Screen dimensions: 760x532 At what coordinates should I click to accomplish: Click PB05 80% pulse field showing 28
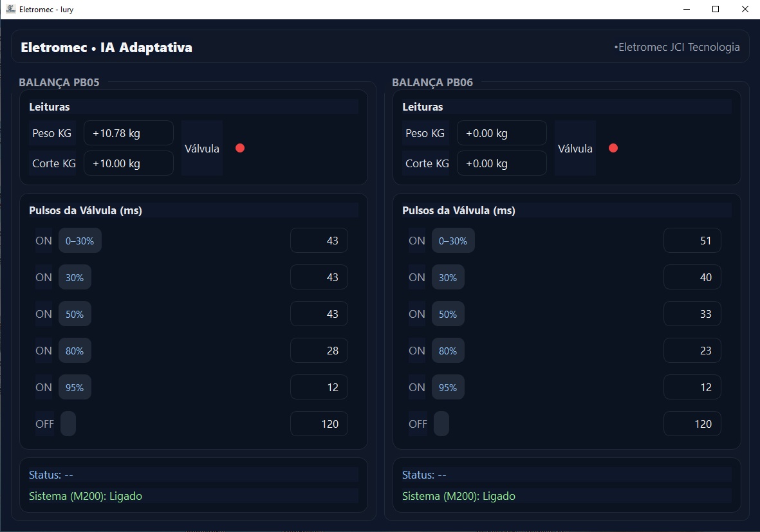click(x=319, y=351)
